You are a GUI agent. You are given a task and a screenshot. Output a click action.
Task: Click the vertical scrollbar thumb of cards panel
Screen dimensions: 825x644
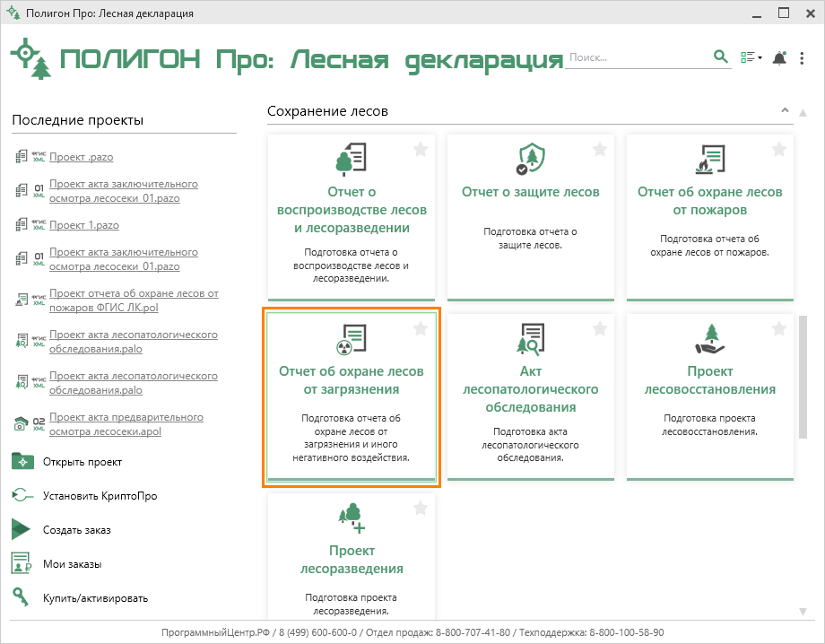[x=803, y=377]
